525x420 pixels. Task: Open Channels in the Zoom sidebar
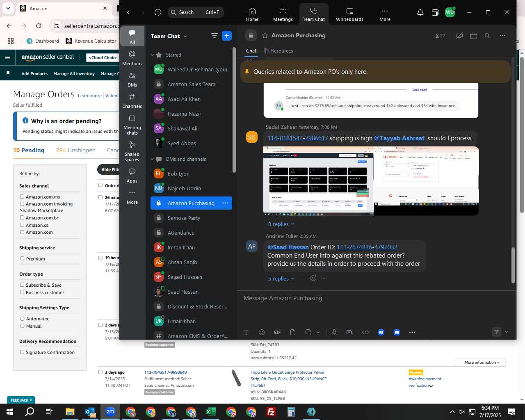click(x=132, y=101)
